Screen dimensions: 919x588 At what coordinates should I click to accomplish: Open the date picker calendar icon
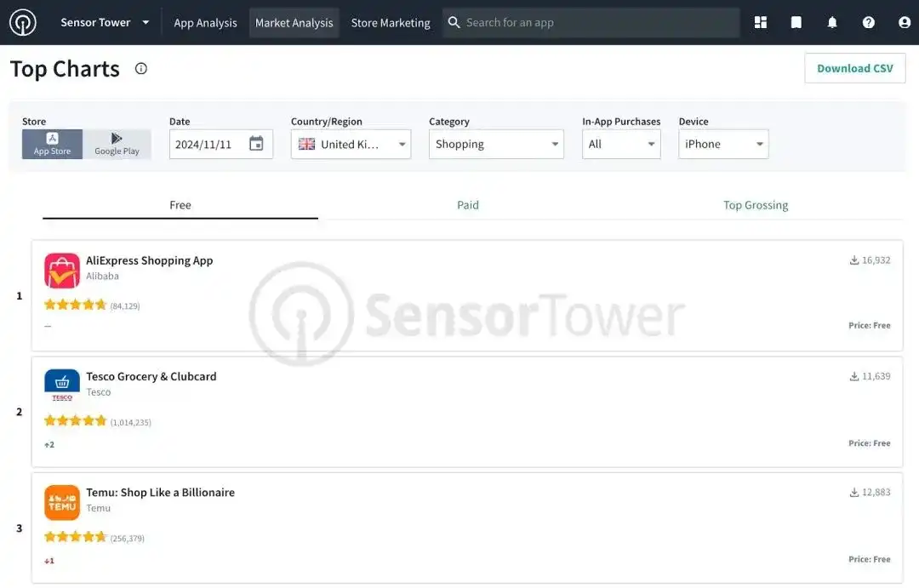click(x=256, y=144)
